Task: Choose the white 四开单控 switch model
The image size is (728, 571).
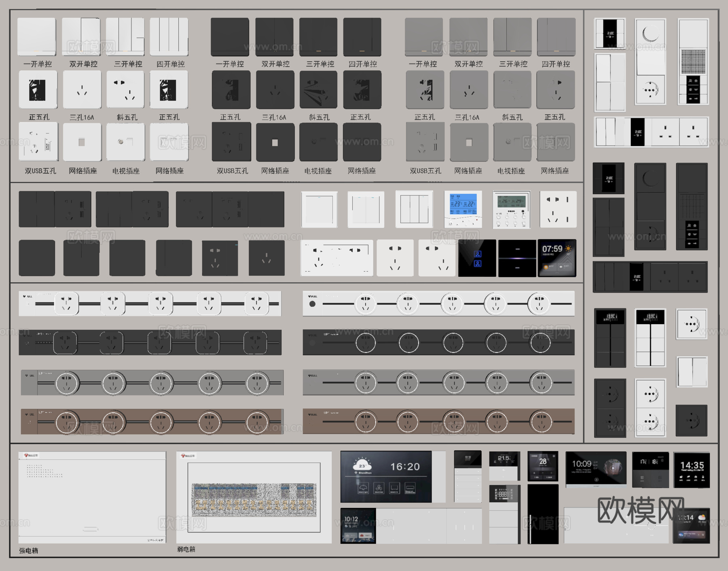Action: click(169, 36)
